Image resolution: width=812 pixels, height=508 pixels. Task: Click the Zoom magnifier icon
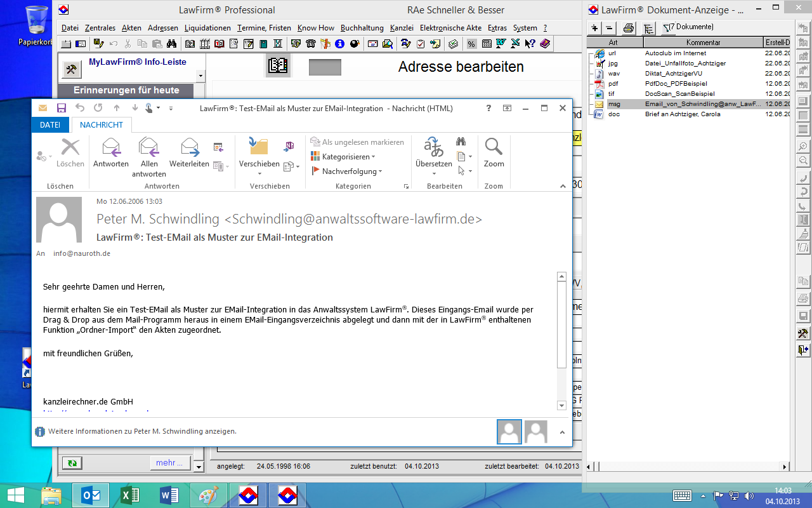(x=494, y=148)
